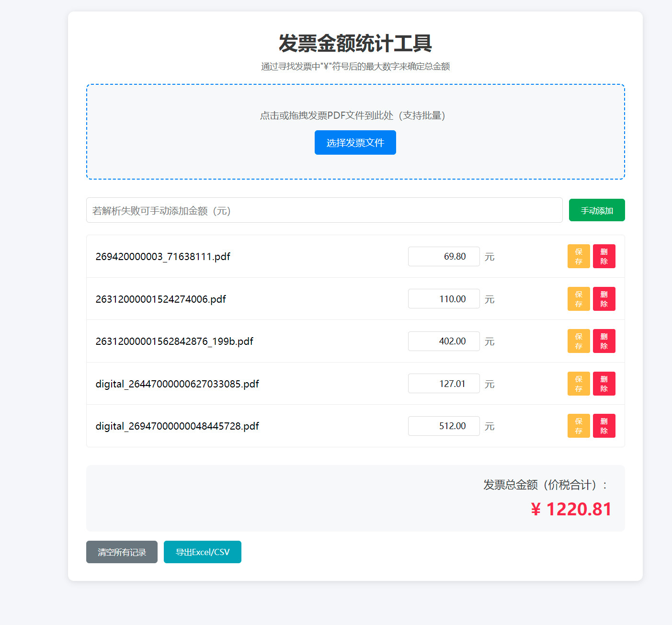Click the amount field showing 402.00
This screenshot has height=625, width=672.
444,341
